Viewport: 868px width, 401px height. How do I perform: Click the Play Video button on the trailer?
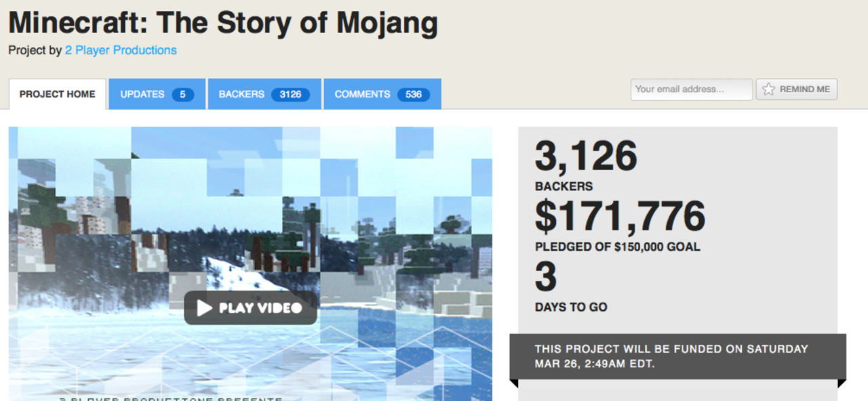(x=250, y=308)
